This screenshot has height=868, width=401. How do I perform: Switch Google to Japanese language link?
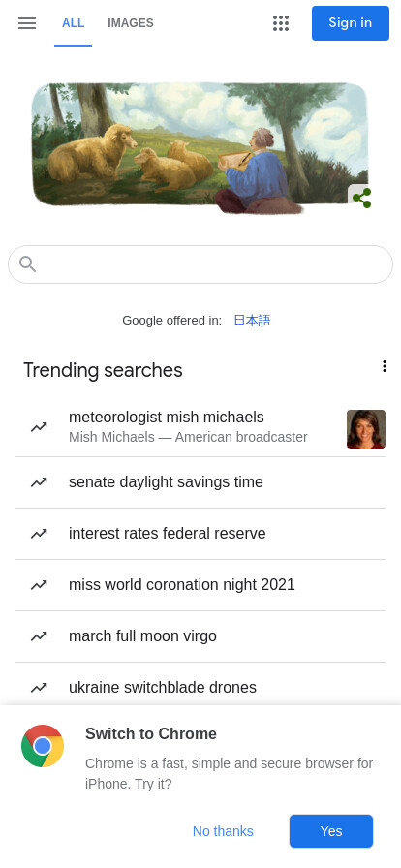click(x=252, y=321)
